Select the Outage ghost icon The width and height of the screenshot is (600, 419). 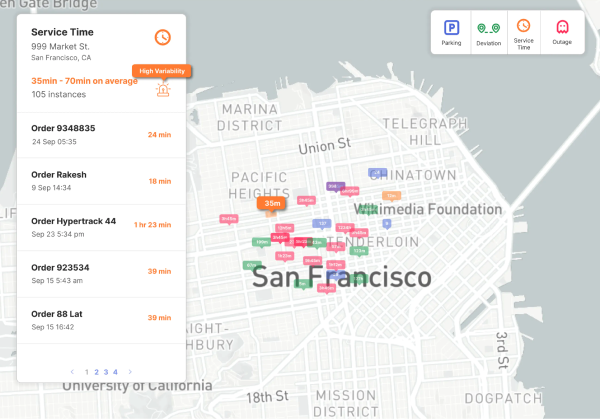pyautogui.click(x=562, y=27)
